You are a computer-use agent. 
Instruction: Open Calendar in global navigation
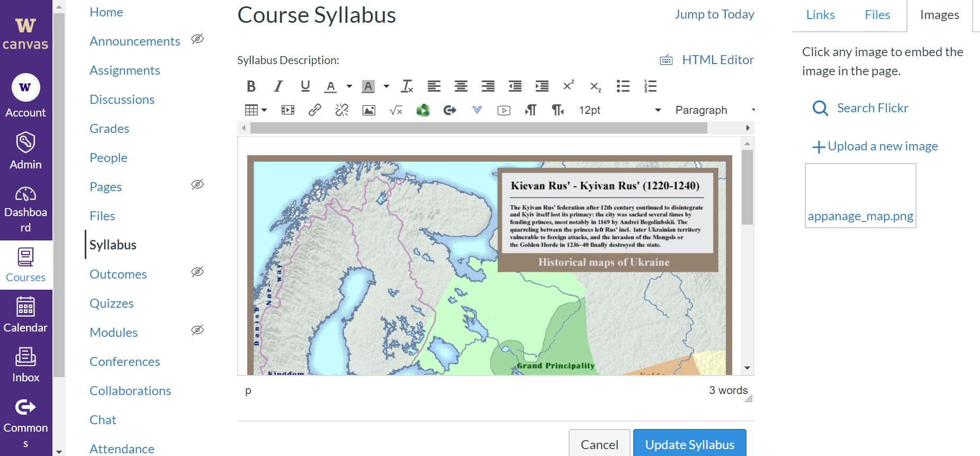[x=25, y=315]
